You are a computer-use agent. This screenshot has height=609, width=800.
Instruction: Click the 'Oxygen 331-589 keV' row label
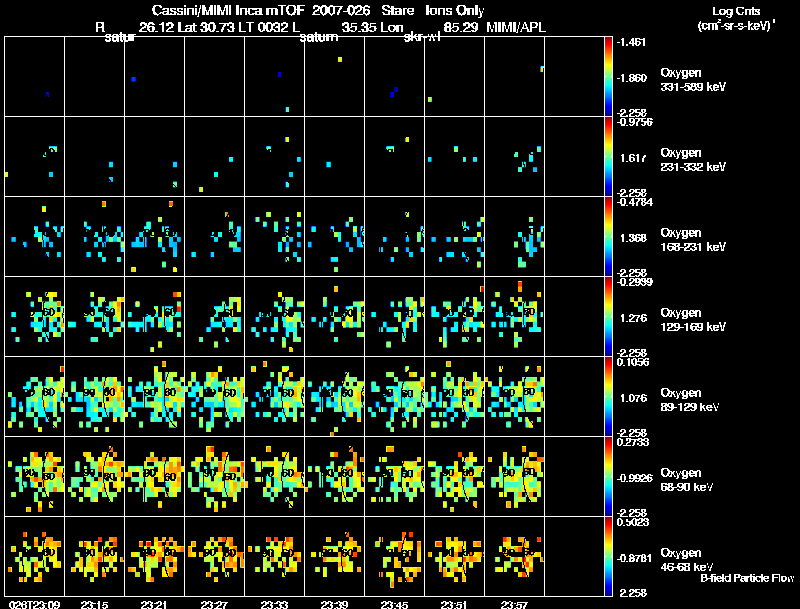coord(693,80)
